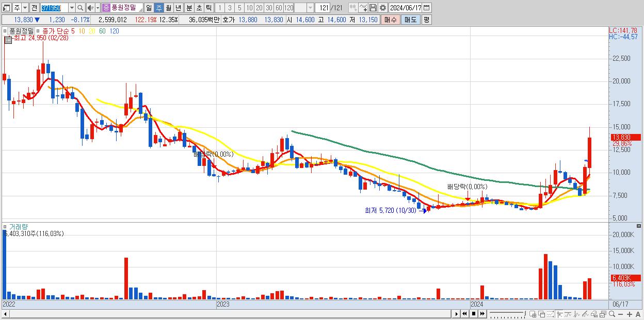This screenshot has height=320, width=644.
Task: Click the dotted trend line icon
Action: [550, 314]
